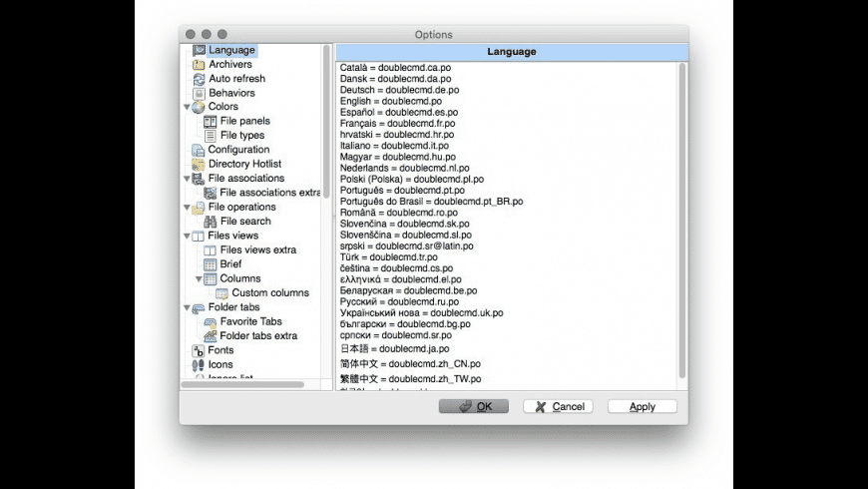
Task: Select Русский = doublecmd.ru.po
Action: click(399, 301)
